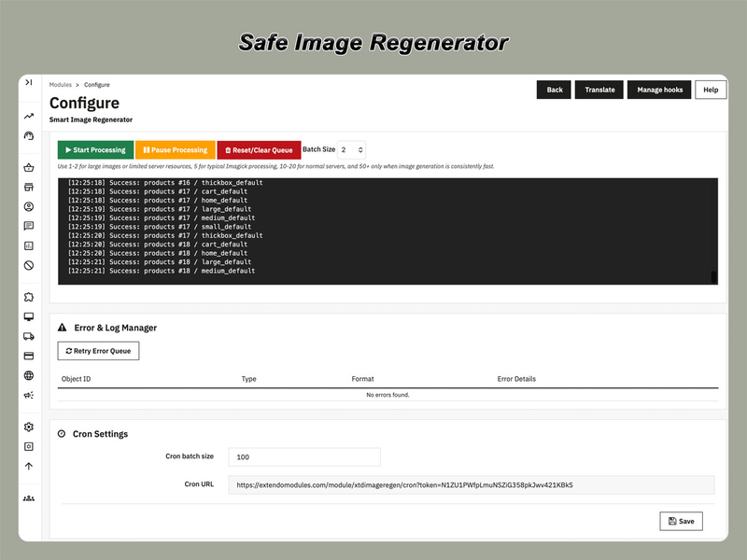Click log line 'products #18 / medium_default'

point(161,271)
